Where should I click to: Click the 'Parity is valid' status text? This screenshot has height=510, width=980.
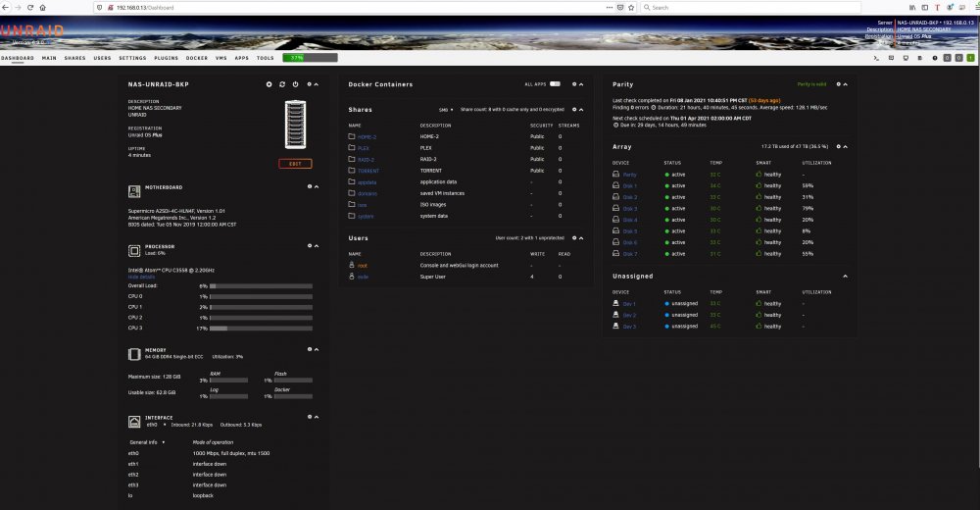pos(811,84)
